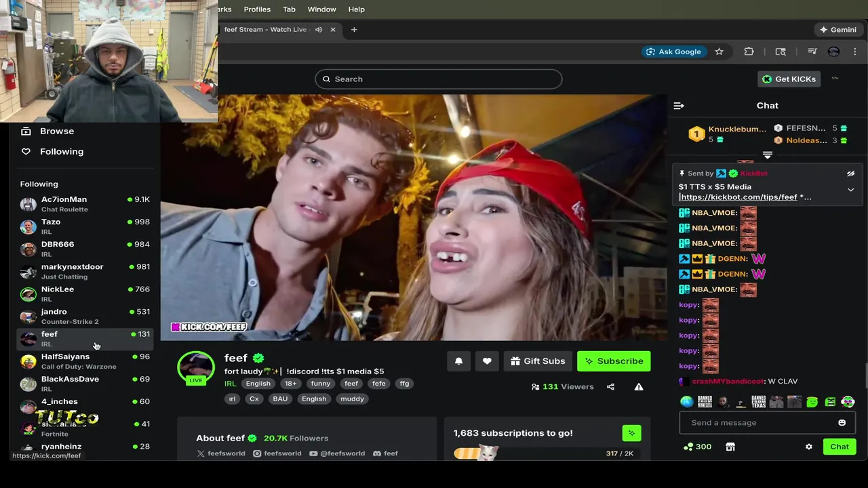
Task: Open the Help menu
Action: (357, 9)
